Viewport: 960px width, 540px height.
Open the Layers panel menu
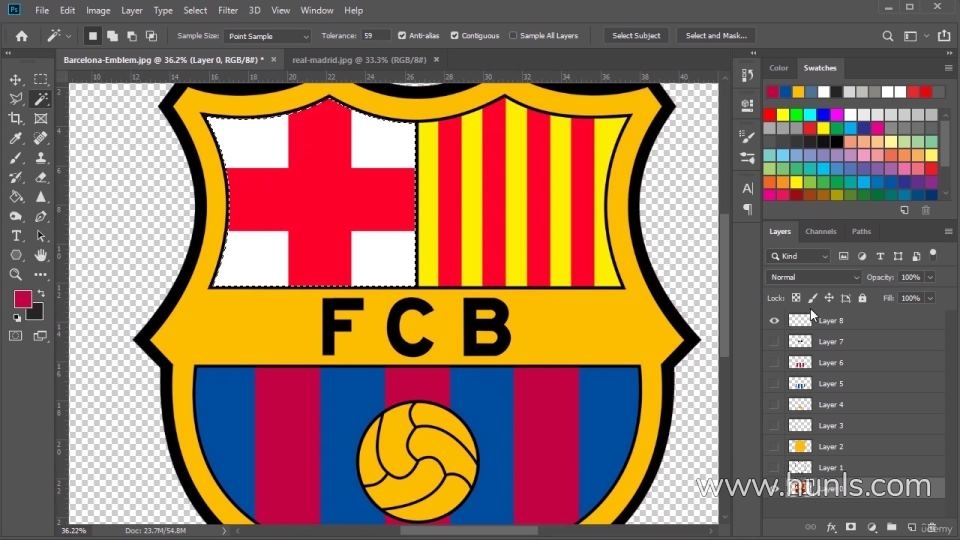948,231
